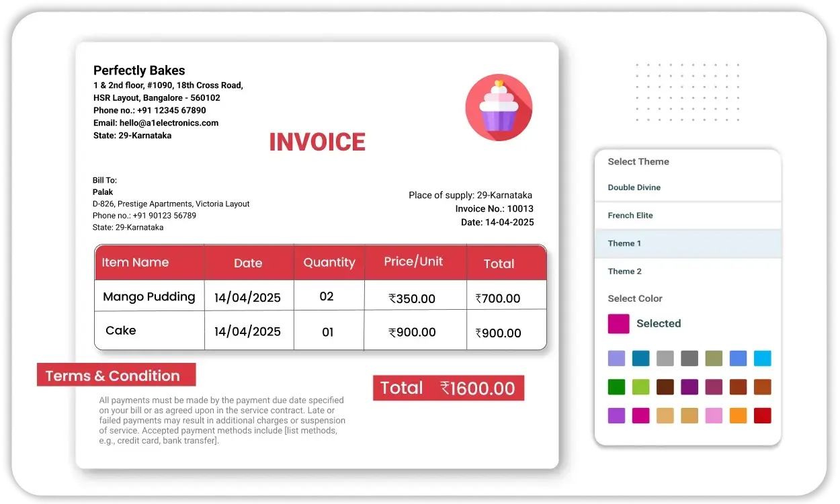Choose the olive green color swatch

(x=714, y=358)
